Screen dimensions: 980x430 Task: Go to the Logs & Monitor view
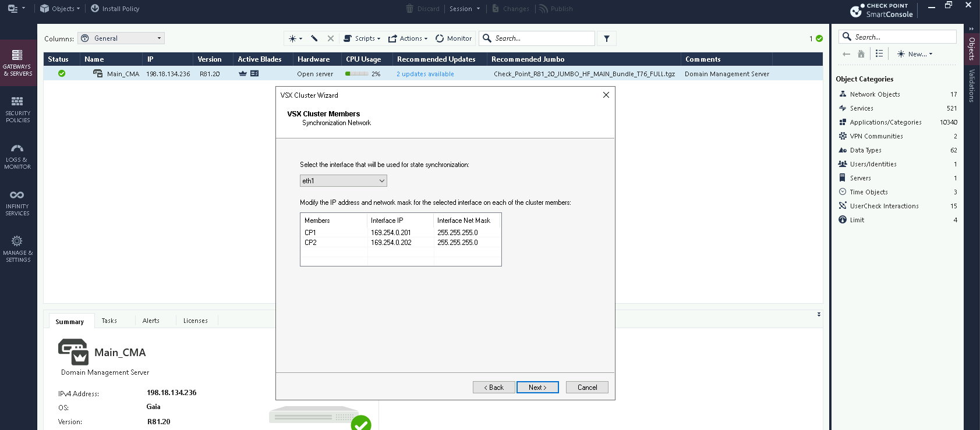point(17,155)
